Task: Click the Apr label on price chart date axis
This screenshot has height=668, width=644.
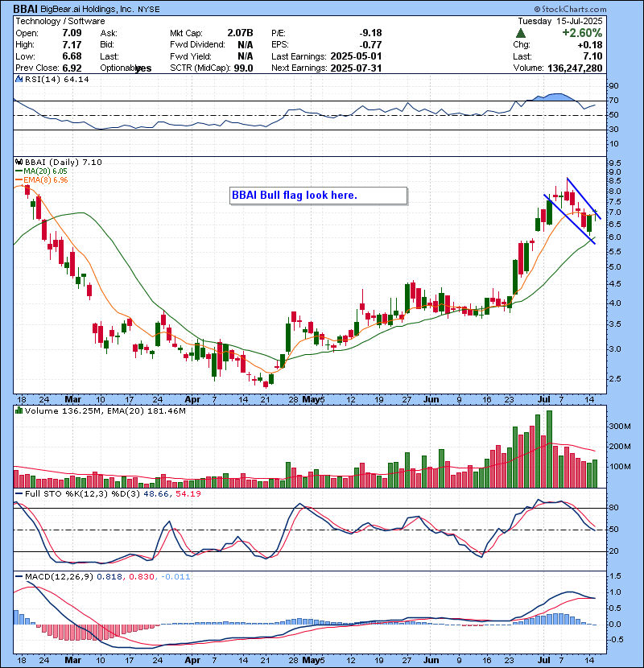Action: (192, 400)
